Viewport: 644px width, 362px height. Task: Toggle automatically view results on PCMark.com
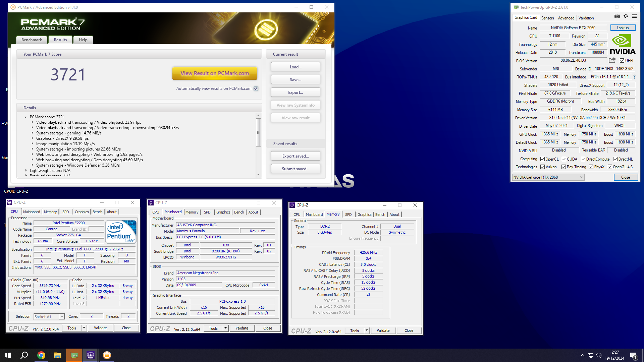pos(256,88)
